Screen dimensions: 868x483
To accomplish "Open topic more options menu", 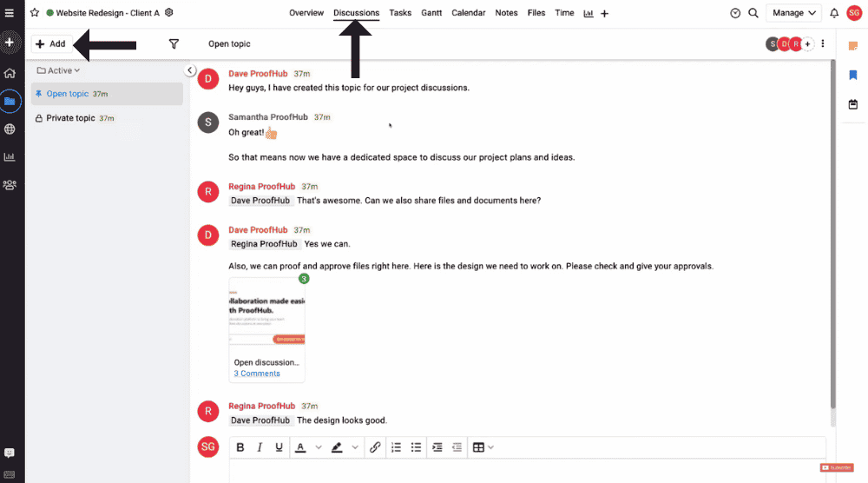I will pyautogui.click(x=823, y=43).
